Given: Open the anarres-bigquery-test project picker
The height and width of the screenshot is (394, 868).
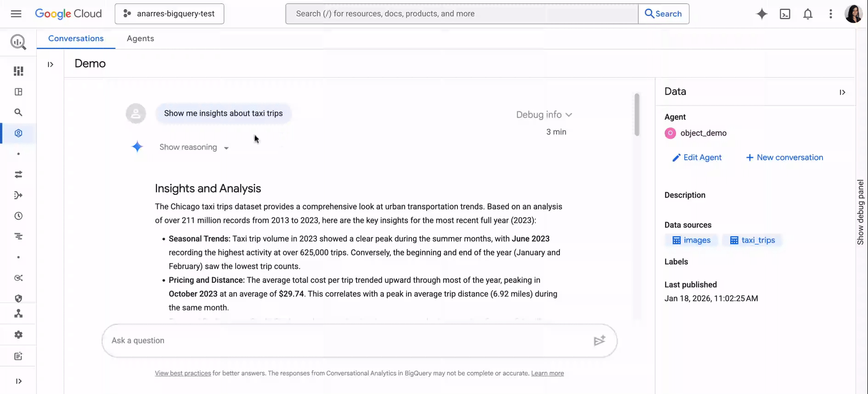Looking at the screenshot, I should [169, 14].
